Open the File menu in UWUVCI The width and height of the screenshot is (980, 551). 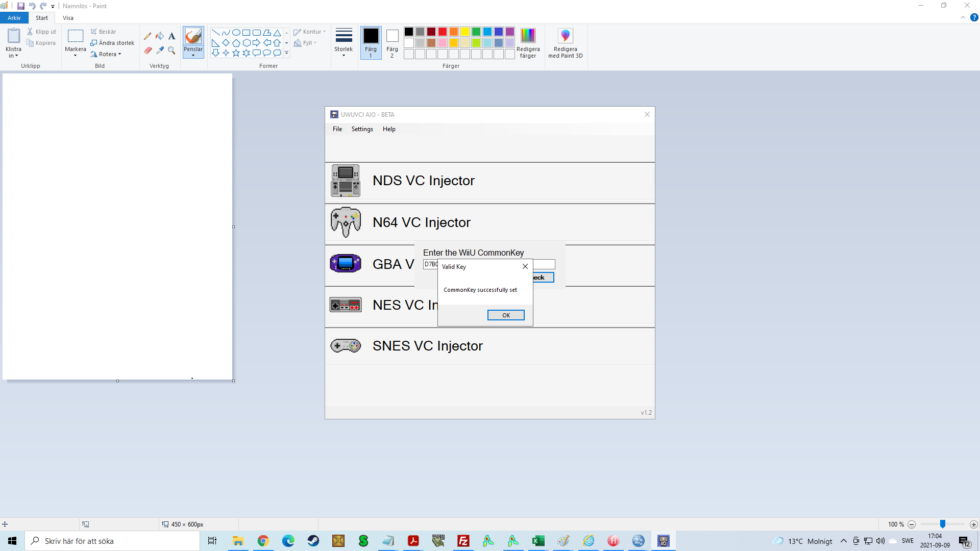(x=337, y=129)
